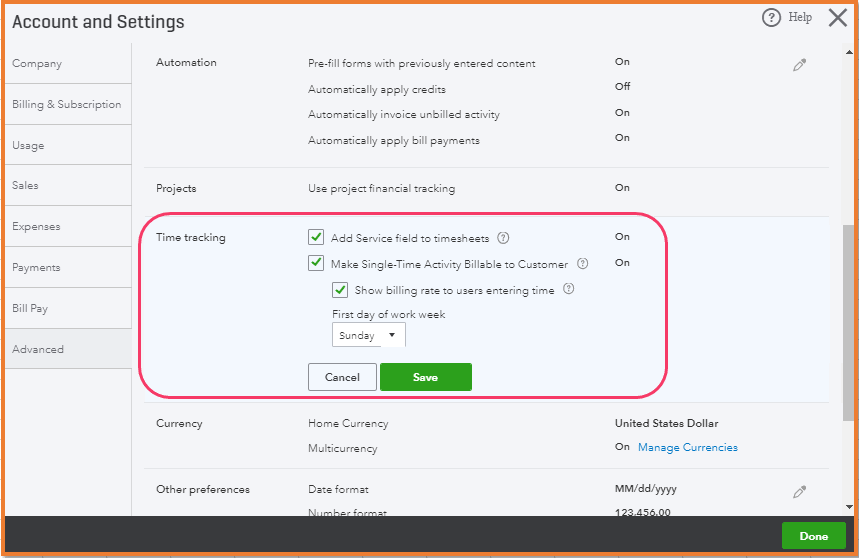Open the Company settings tab
Screen dimensions: 859x558
click(37, 64)
